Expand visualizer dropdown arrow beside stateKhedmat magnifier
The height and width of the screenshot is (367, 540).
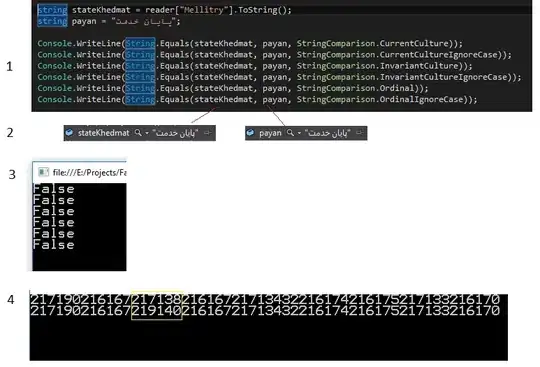point(147,133)
